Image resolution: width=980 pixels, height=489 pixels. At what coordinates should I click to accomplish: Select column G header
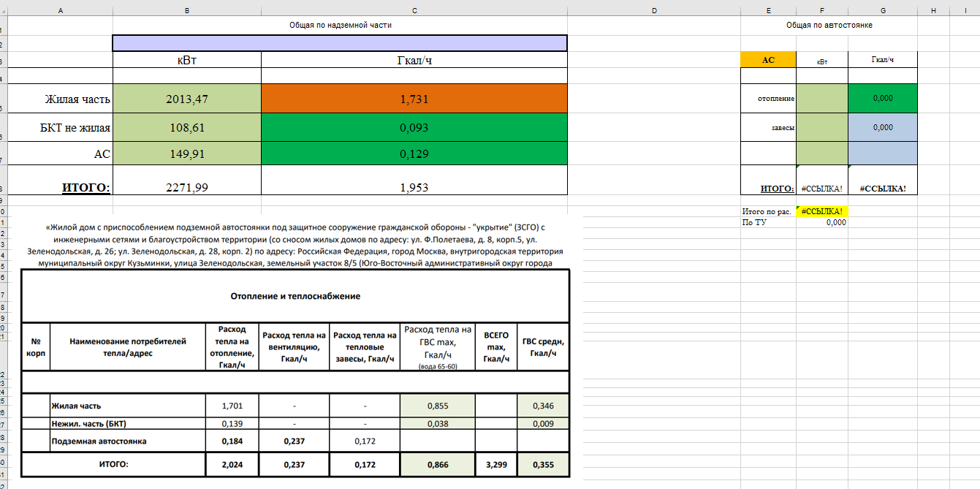click(883, 10)
